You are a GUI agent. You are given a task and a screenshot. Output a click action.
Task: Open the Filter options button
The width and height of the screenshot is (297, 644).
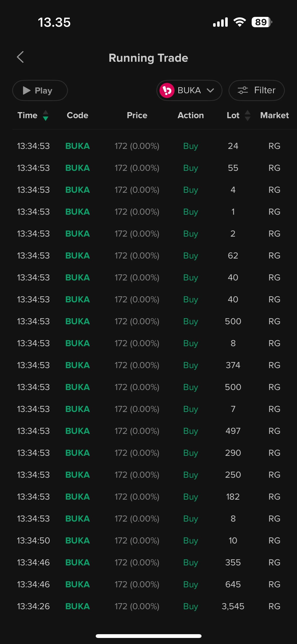(256, 90)
